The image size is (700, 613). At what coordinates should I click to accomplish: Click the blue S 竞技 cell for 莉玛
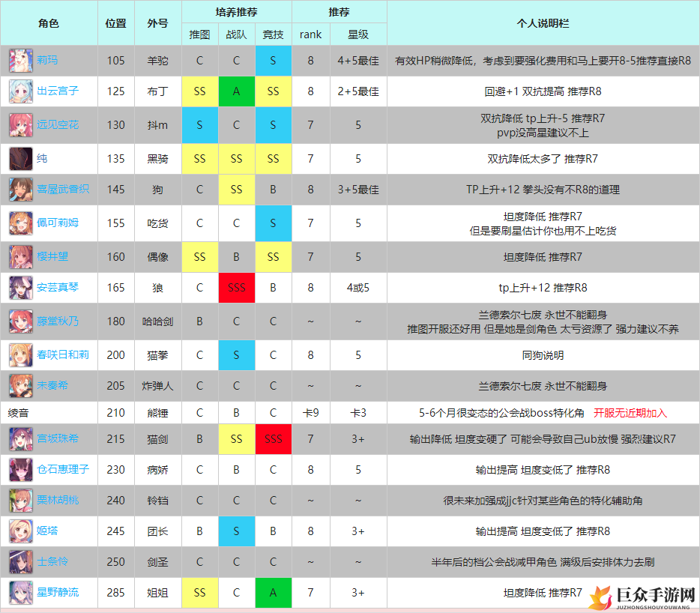pos(274,61)
